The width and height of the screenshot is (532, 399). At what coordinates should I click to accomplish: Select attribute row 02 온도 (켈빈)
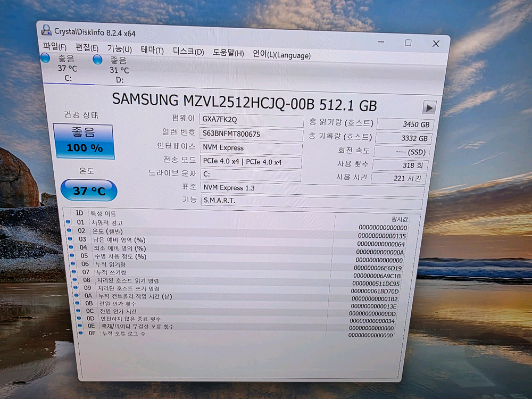pos(237,234)
